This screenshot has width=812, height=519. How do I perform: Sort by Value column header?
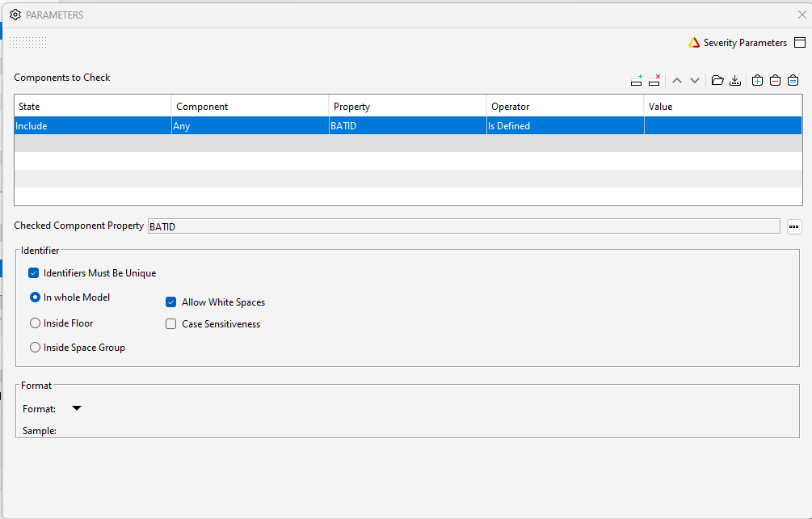click(x=723, y=106)
